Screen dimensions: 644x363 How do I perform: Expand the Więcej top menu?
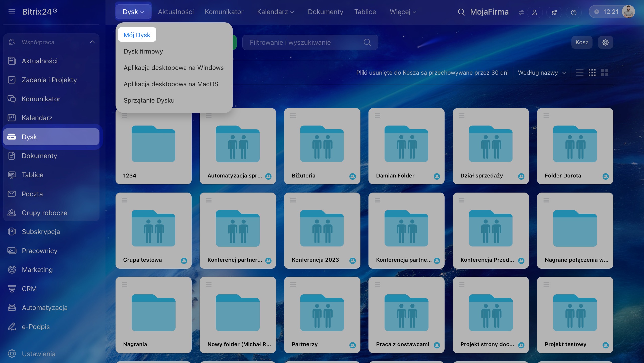(403, 12)
